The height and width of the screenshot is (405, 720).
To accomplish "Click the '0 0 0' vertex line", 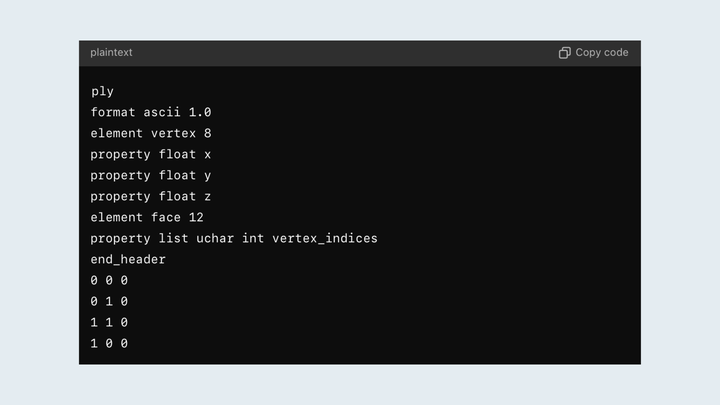I will click(109, 281).
